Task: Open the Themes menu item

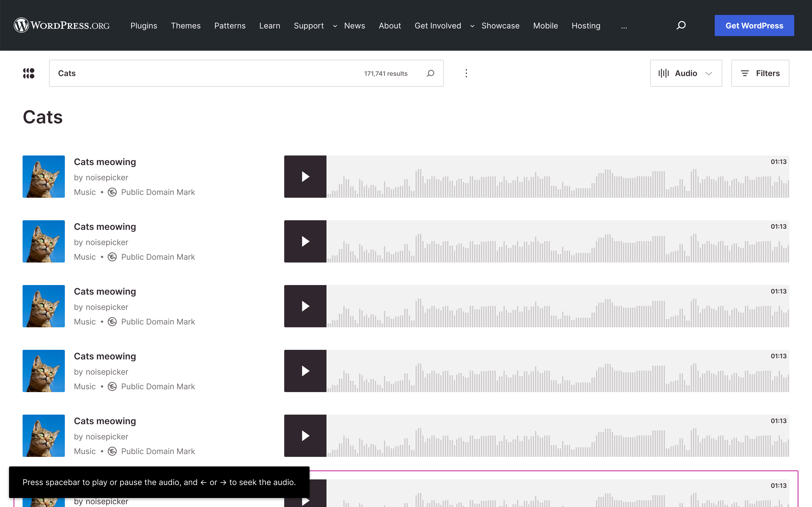Action: [x=186, y=25]
